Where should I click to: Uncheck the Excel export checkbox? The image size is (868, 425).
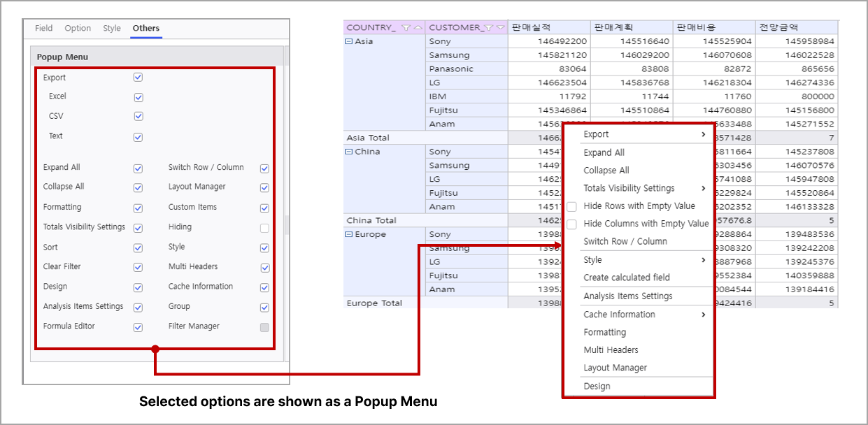pyautogui.click(x=138, y=97)
